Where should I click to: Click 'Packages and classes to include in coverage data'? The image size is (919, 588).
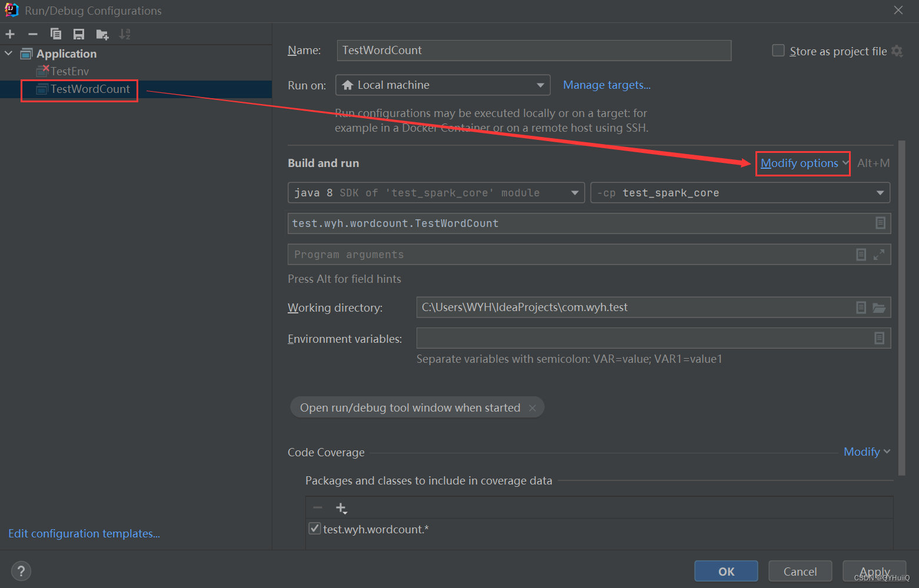[x=429, y=480]
